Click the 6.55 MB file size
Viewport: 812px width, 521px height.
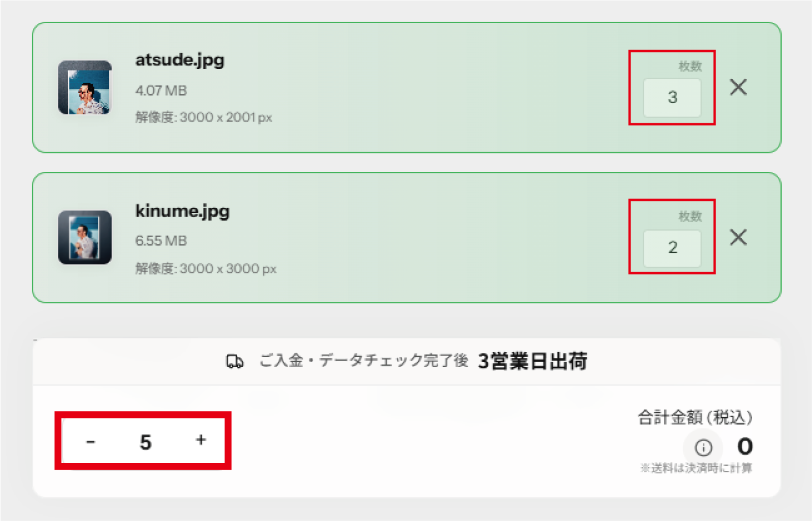(x=161, y=241)
